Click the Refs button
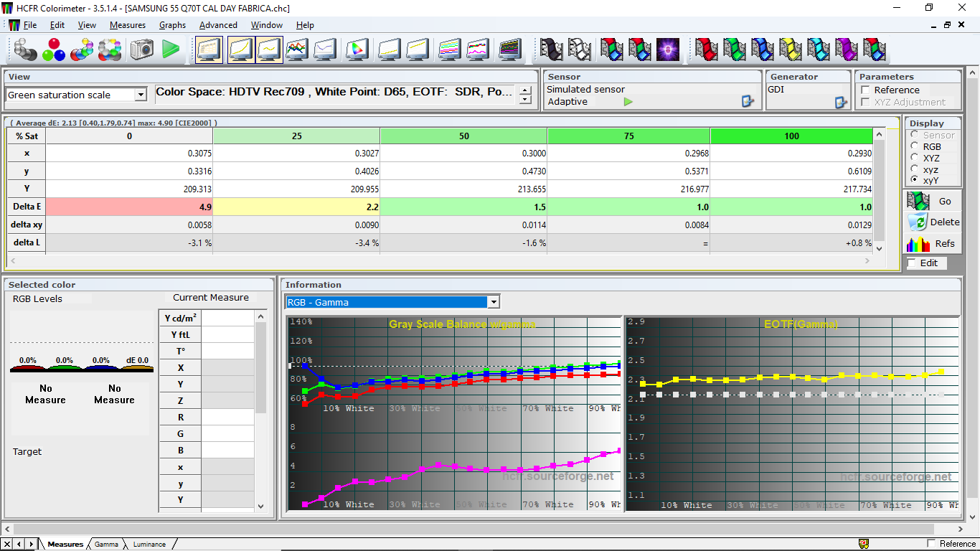 click(x=933, y=243)
